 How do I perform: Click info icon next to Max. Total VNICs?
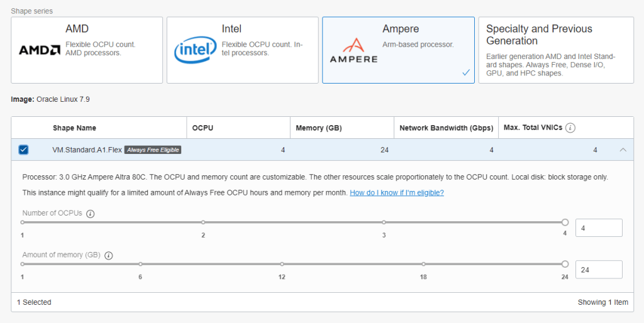[x=570, y=128]
